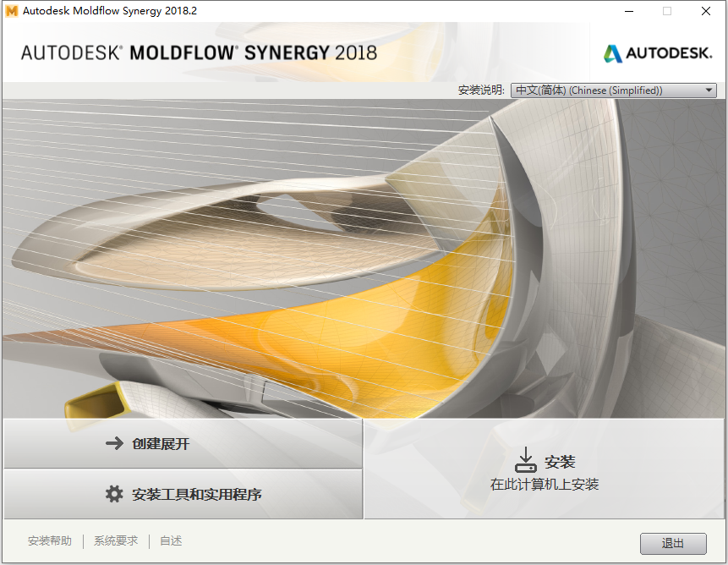Open the 自述 readme link
Viewport: 728px width, 565px height.
[x=171, y=540]
